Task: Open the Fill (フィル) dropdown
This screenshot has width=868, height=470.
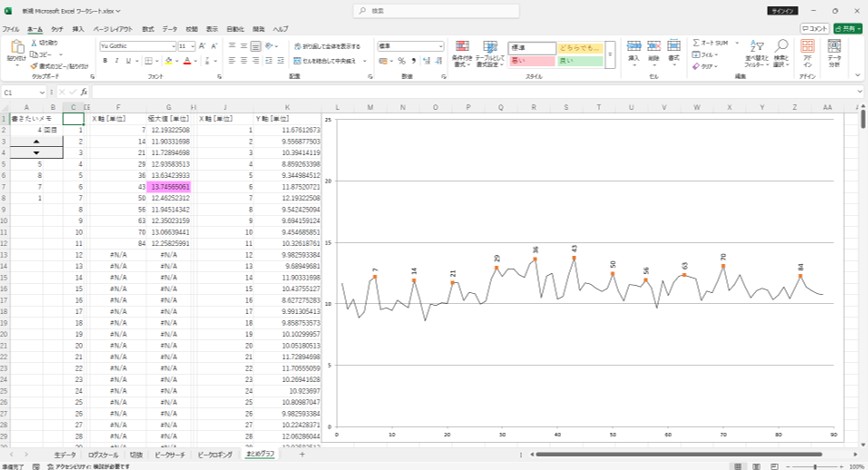Action: coord(705,55)
